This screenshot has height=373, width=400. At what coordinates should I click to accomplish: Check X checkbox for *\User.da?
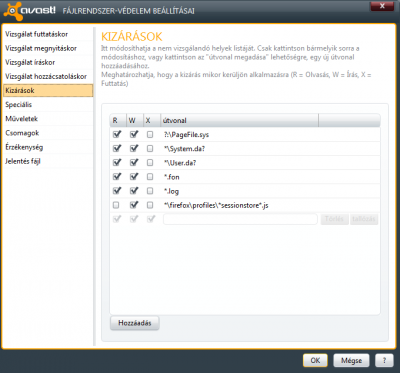pos(150,163)
